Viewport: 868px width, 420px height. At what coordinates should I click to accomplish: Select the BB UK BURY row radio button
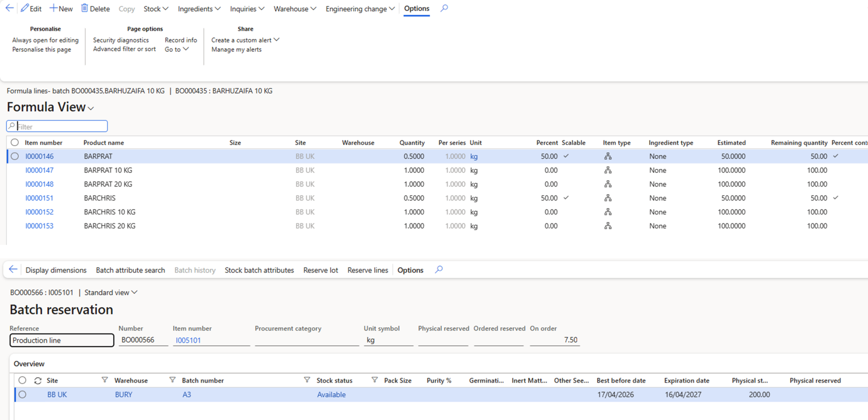tap(22, 395)
